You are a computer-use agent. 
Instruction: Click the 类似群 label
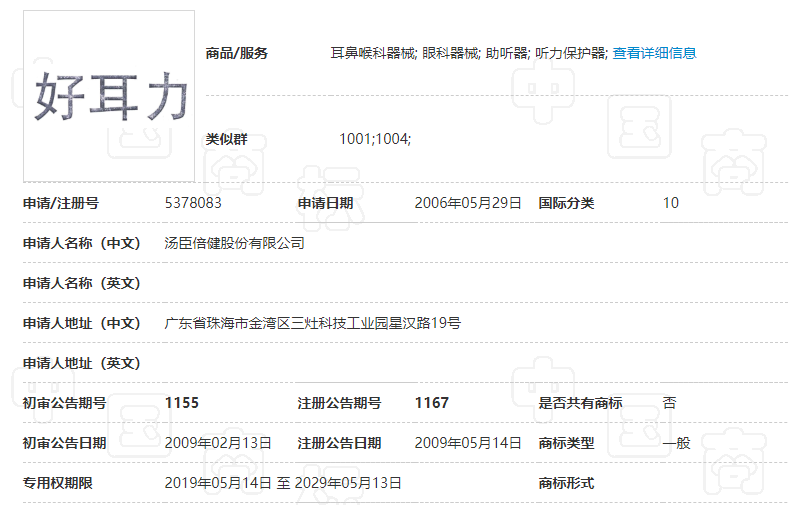tap(226, 139)
